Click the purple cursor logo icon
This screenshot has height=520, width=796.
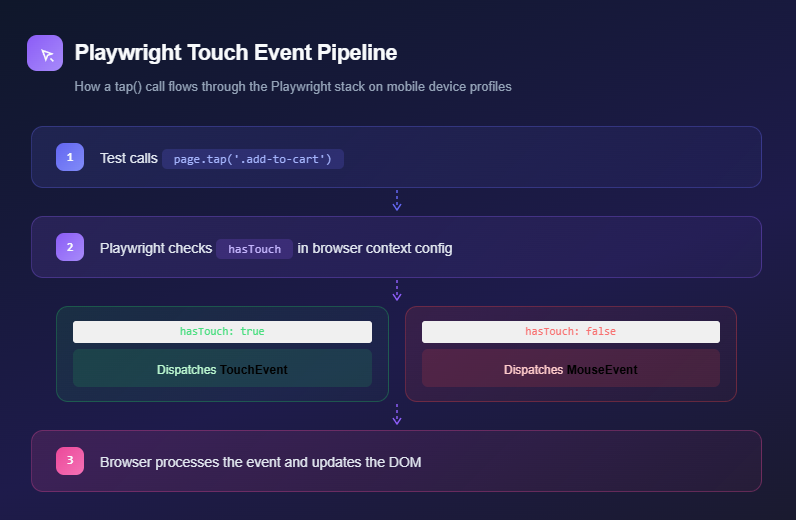tap(45, 53)
